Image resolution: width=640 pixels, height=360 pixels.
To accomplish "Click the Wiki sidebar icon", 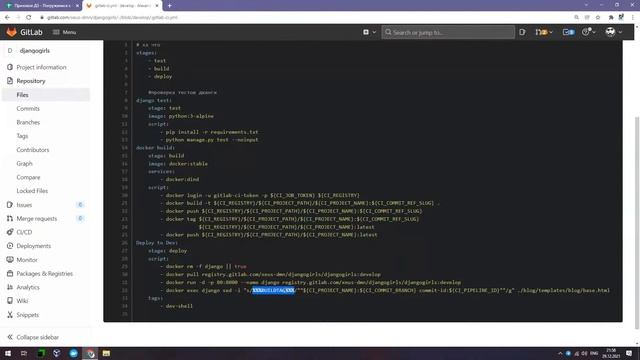I will click(10, 301).
